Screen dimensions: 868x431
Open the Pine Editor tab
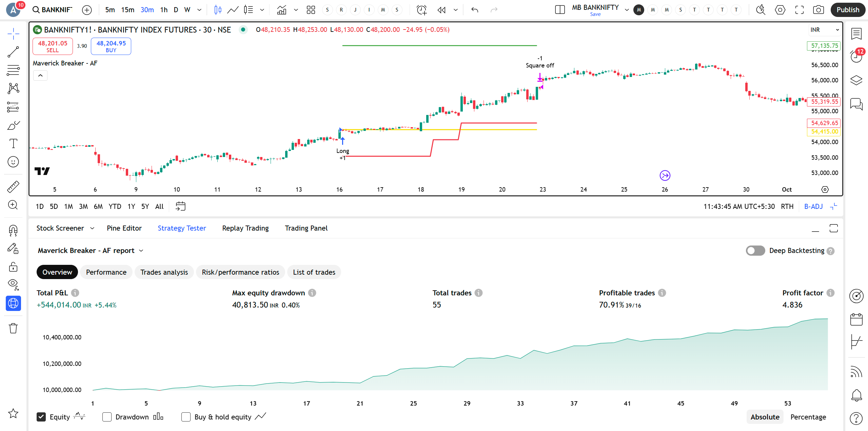[124, 228]
